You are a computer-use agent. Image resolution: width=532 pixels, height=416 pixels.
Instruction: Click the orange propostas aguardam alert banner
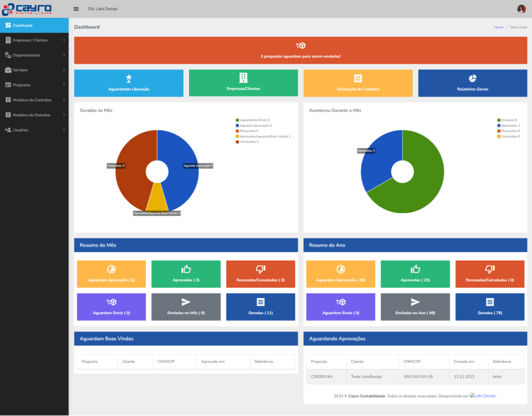coord(300,50)
